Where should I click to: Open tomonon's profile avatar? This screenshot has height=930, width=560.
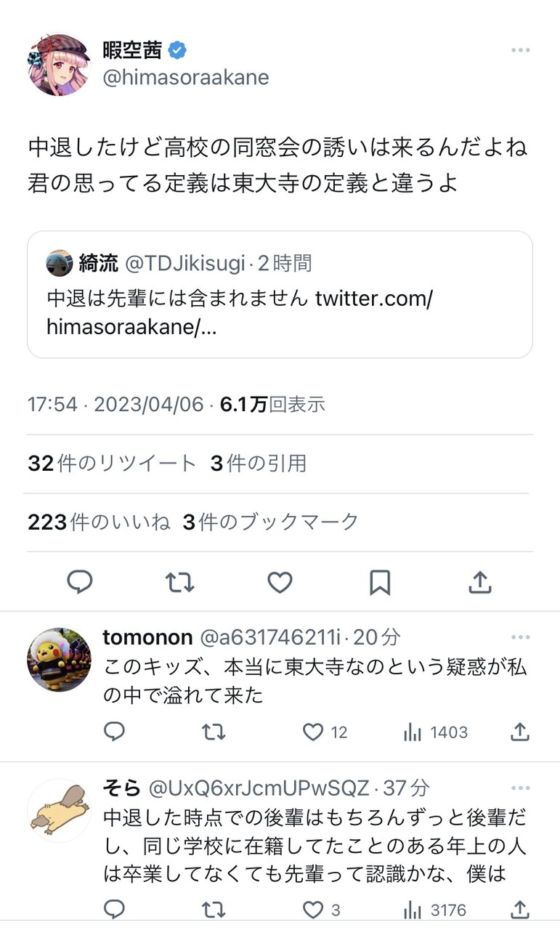59,660
